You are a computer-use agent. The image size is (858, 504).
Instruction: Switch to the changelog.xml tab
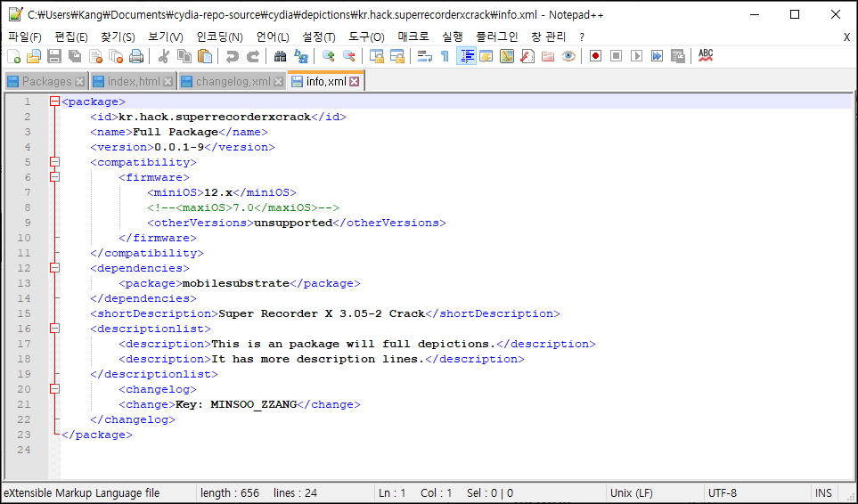pos(233,81)
